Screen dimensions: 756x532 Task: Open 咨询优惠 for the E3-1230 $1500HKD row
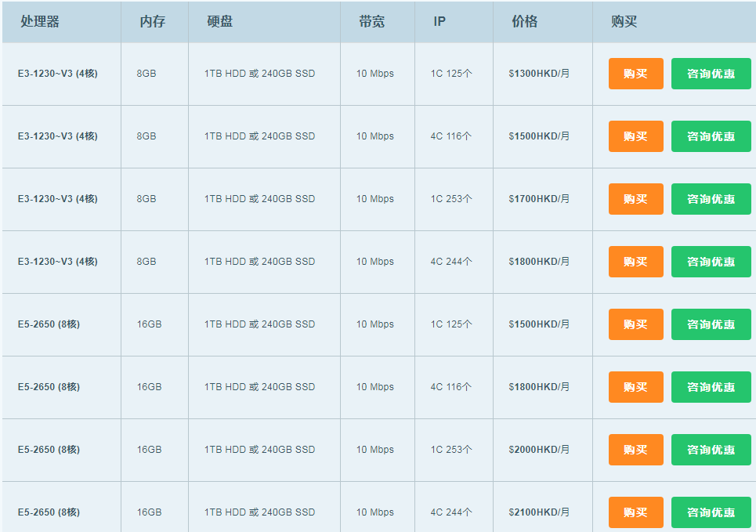(x=711, y=136)
